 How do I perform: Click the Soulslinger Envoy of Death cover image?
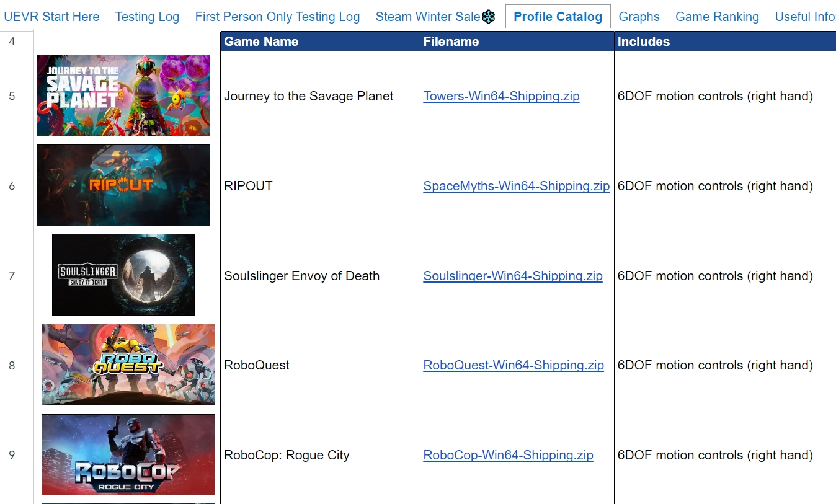pyautogui.click(x=123, y=275)
